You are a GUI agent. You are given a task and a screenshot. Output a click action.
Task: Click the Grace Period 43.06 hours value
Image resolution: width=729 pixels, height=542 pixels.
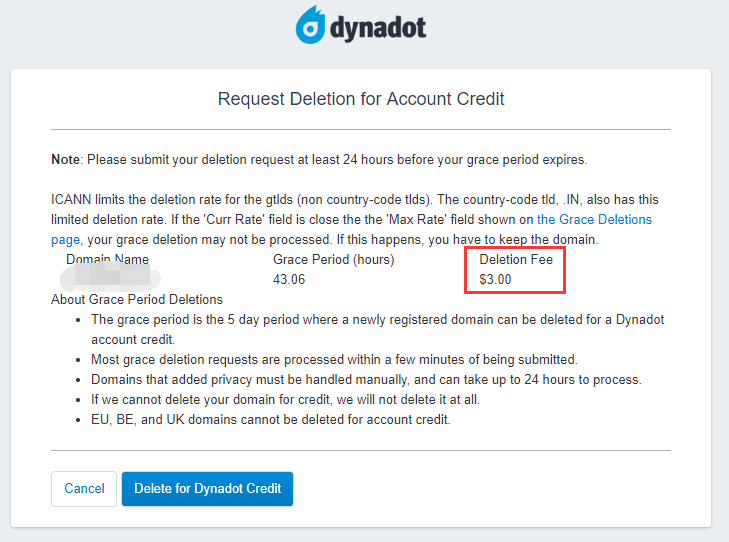289,279
